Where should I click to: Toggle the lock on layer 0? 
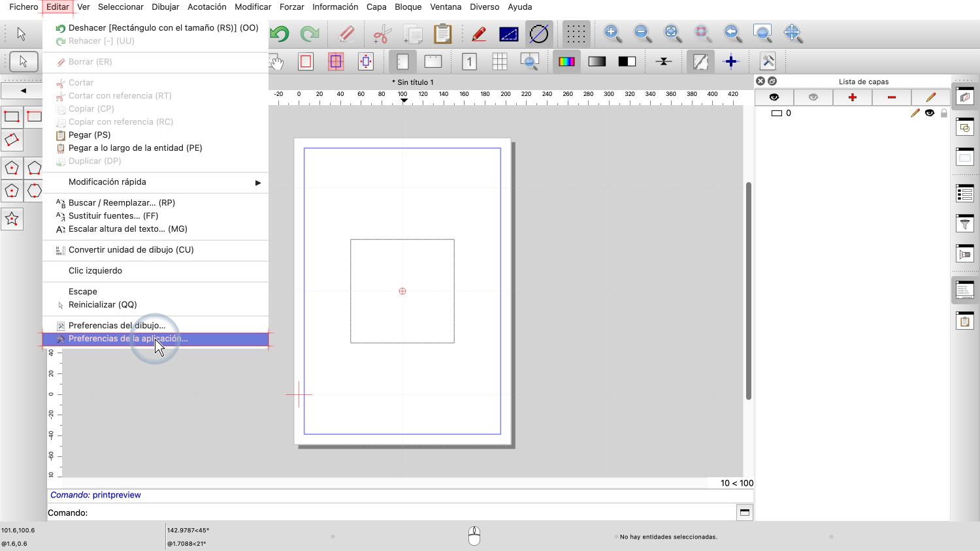[943, 113]
